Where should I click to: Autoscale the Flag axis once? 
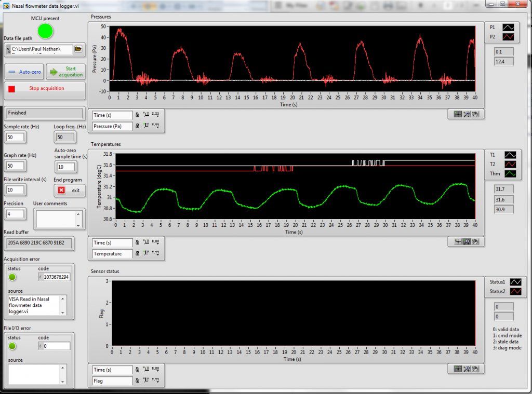pos(146,380)
